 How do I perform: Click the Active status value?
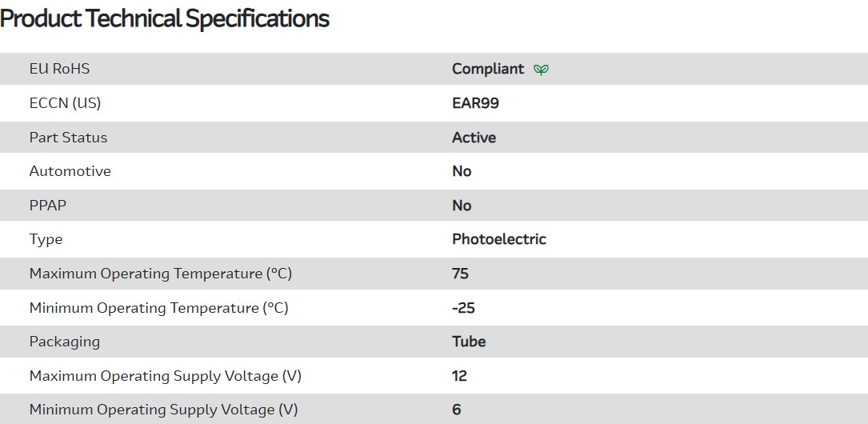[474, 138]
